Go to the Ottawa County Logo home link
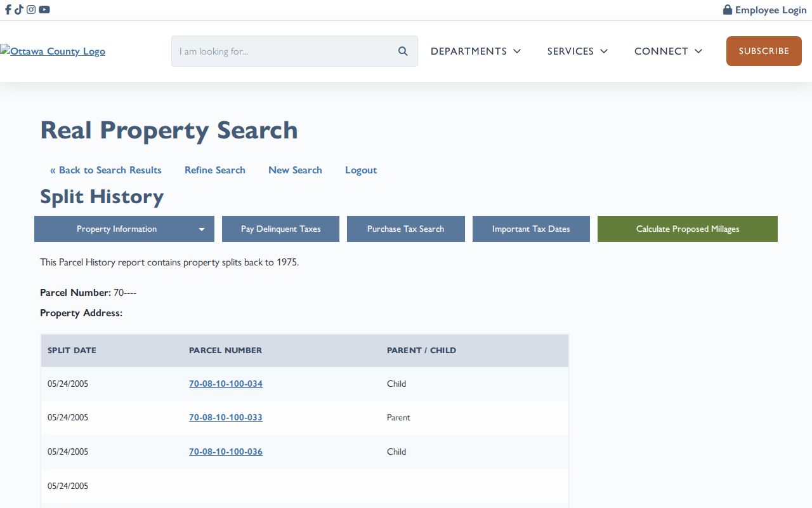Image resolution: width=812 pixels, height=508 pixels. pyautogui.click(x=53, y=51)
